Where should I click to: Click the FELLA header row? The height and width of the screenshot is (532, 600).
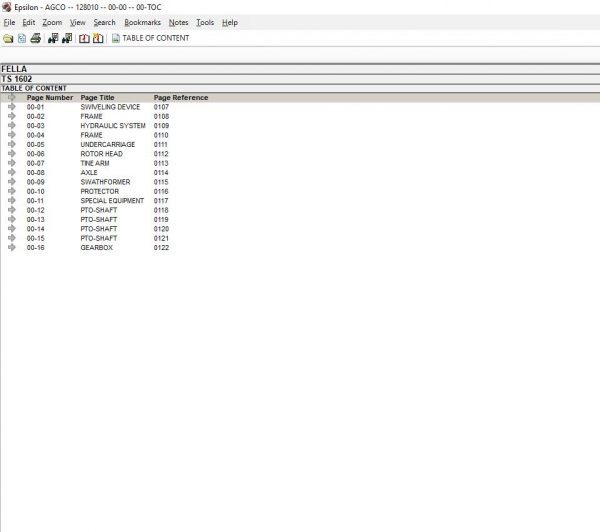click(x=300, y=69)
